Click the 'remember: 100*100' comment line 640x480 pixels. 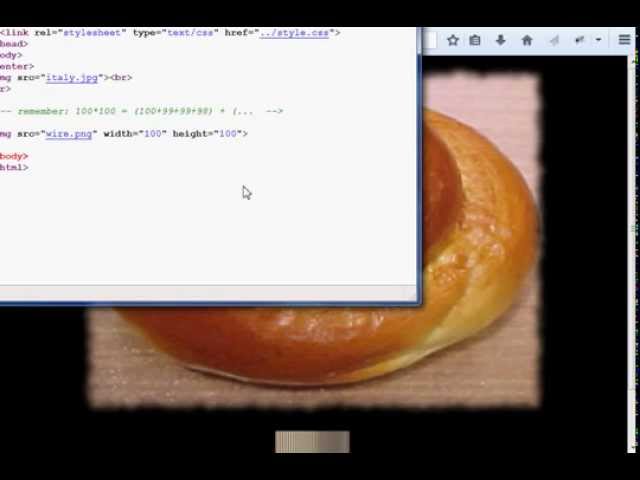(142, 111)
